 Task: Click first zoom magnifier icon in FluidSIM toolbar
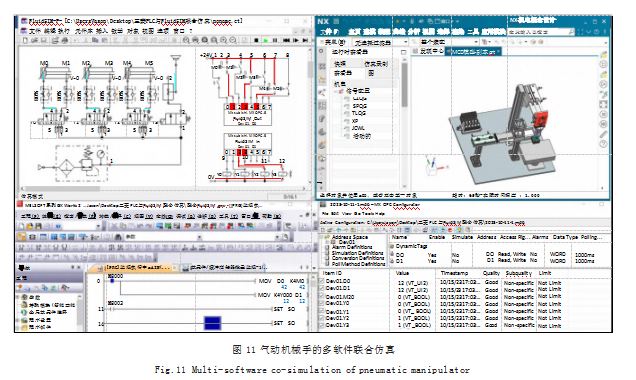tap(186, 40)
